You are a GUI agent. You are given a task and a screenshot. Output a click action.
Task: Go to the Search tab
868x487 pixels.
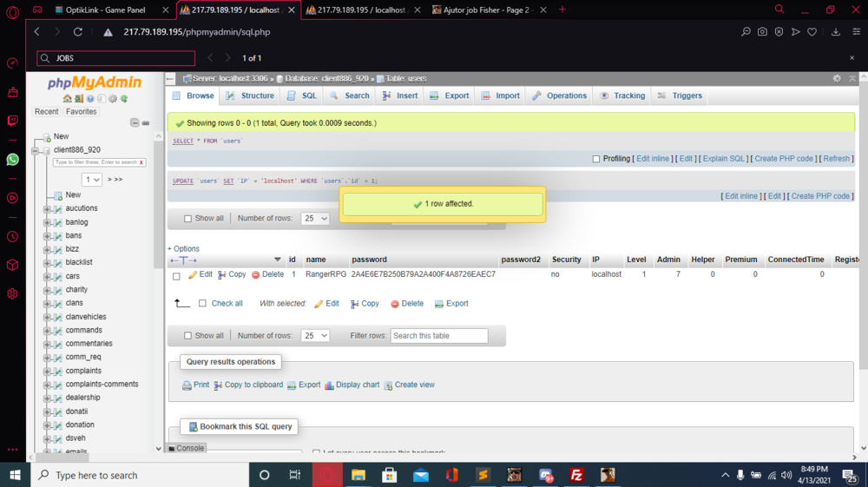pos(350,95)
